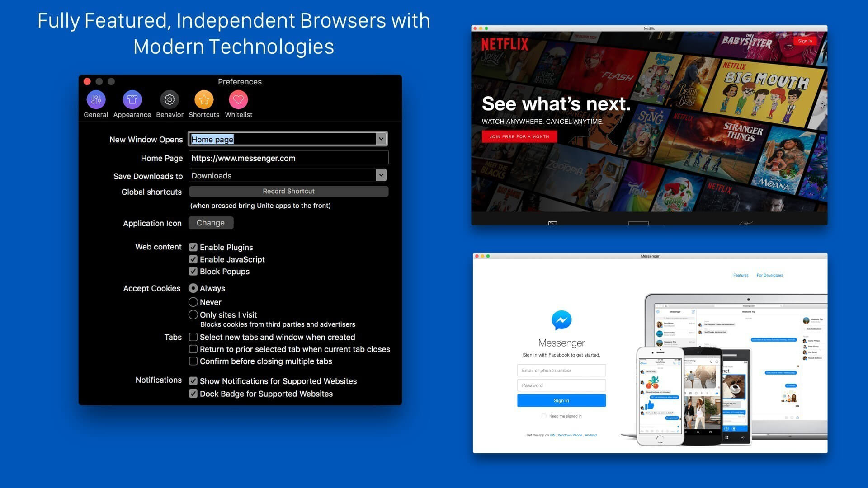Open the New Window Opens dropdown

pyautogui.click(x=381, y=139)
